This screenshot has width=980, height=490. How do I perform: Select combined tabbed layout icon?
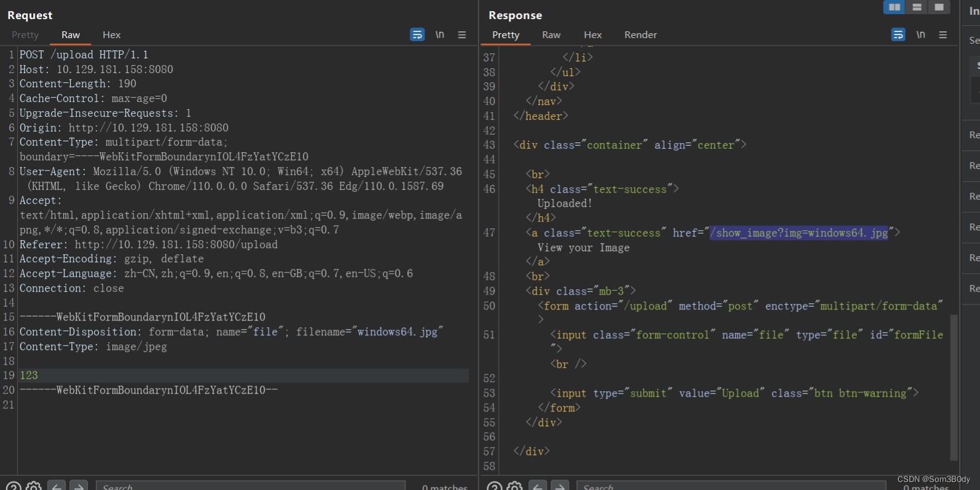pos(939,7)
